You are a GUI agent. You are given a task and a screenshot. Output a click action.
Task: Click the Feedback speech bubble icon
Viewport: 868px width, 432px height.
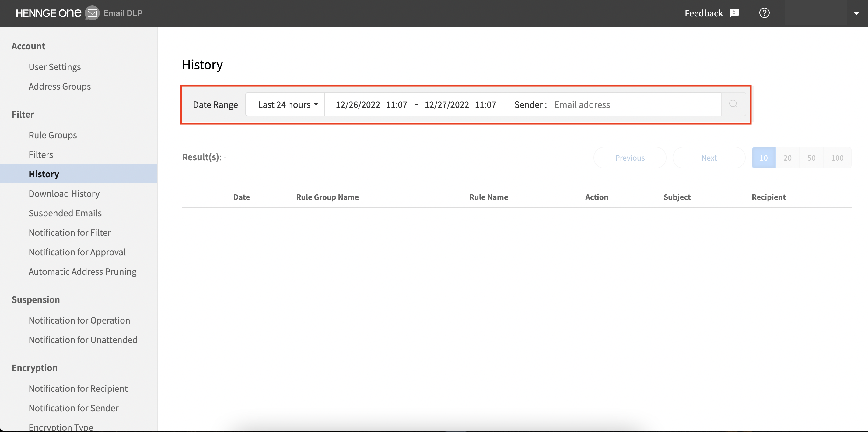click(x=734, y=13)
